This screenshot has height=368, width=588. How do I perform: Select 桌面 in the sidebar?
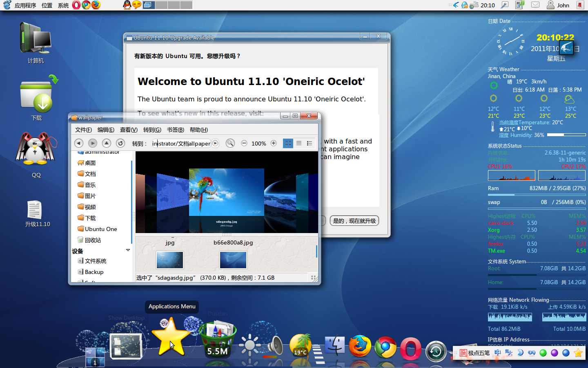tap(87, 163)
